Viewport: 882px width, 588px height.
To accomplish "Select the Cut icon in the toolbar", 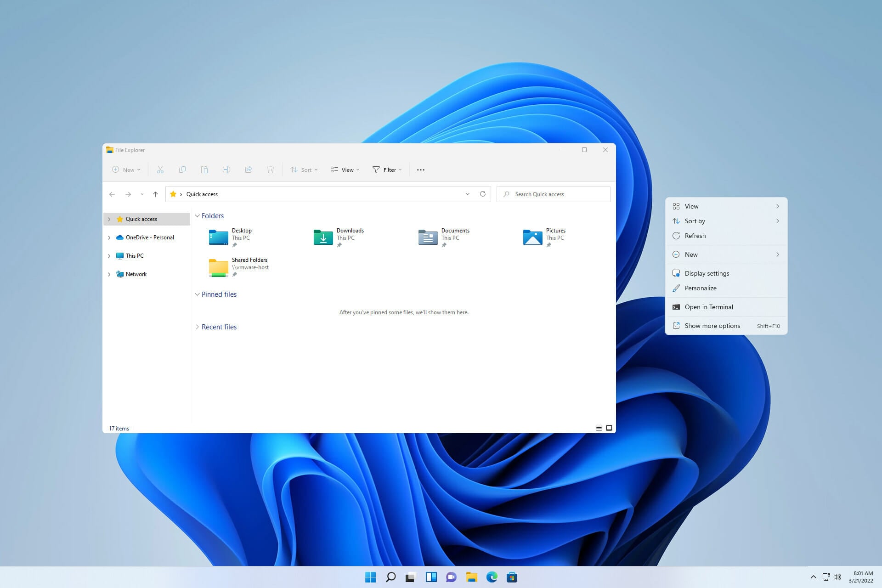I will [x=160, y=170].
